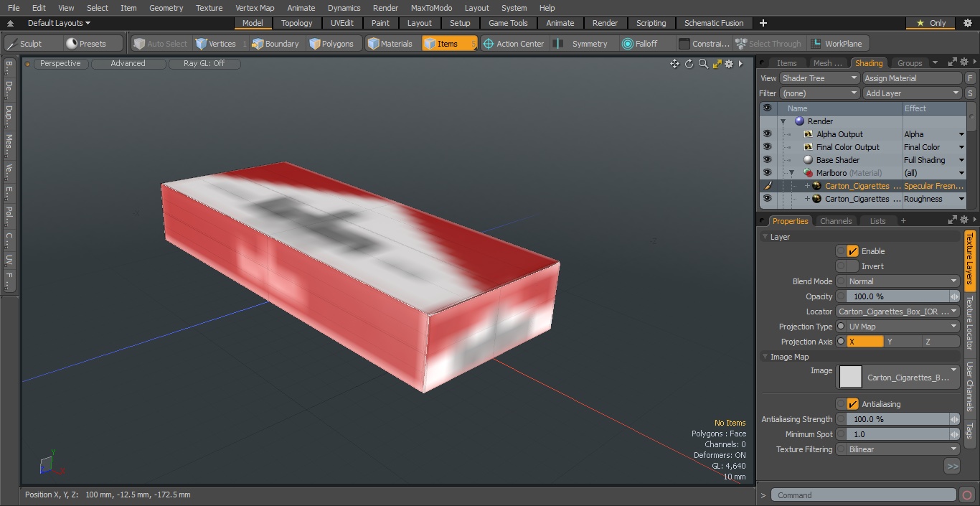Toggle the Antialiasing checkbox

[x=852, y=404]
